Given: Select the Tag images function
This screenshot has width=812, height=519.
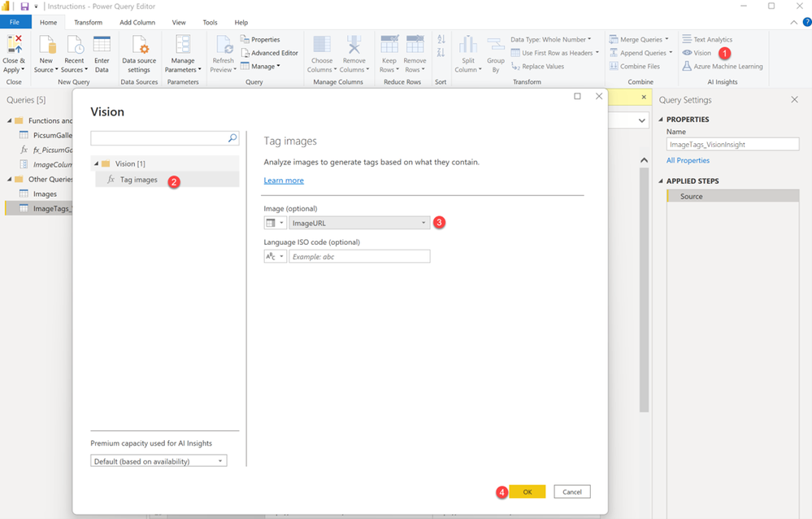Looking at the screenshot, I should coord(167,180).
